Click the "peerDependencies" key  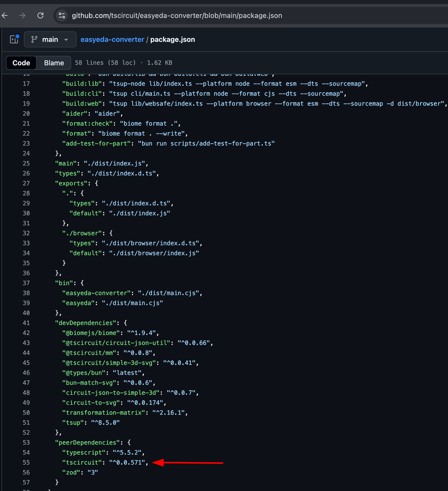point(87,443)
